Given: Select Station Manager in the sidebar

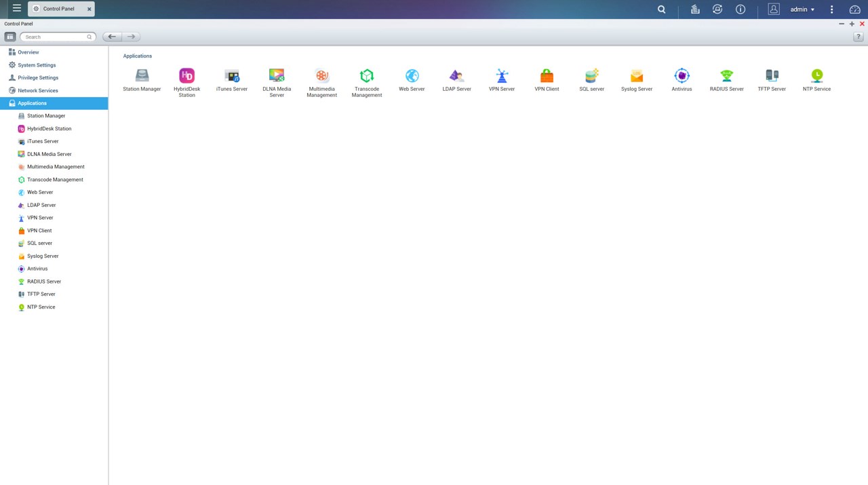Looking at the screenshot, I should pos(54,116).
